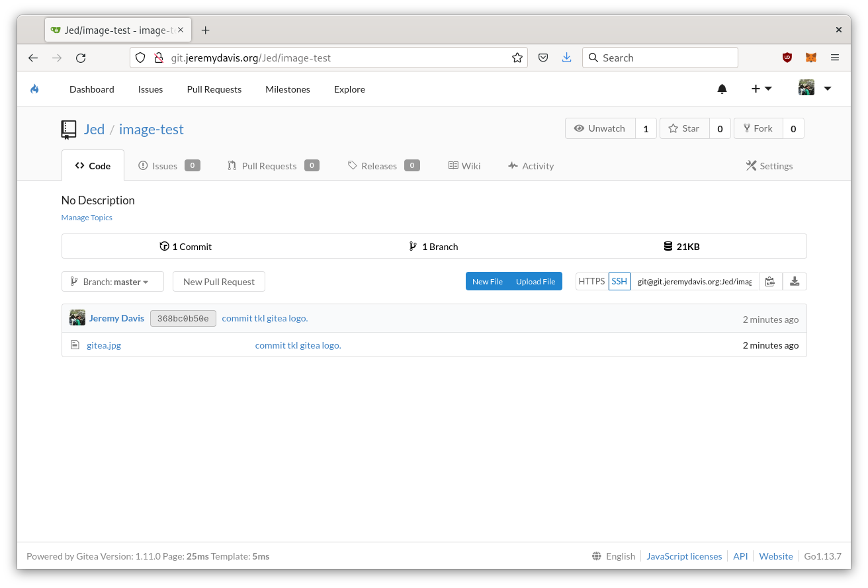Navigate to the Explore page
This screenshot has width=868, height=588.
click(x=349, y=89)
